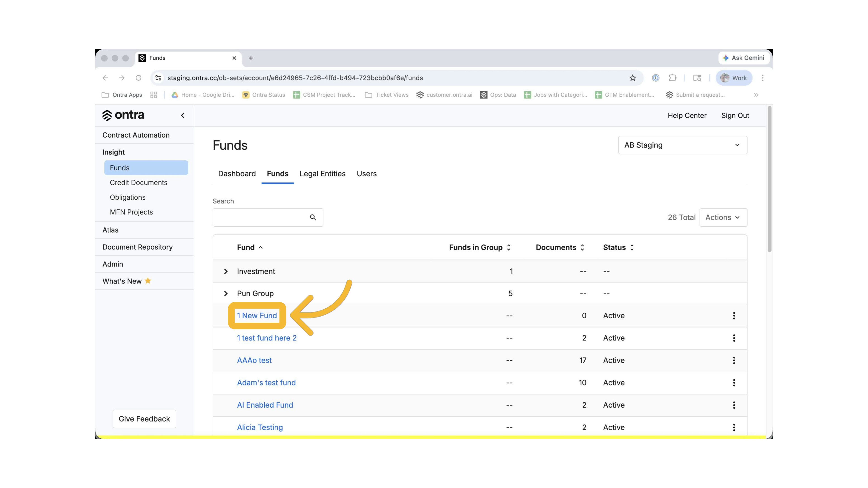
Task: Expand the Pun Group row
Action: click(x=226, y=294)
